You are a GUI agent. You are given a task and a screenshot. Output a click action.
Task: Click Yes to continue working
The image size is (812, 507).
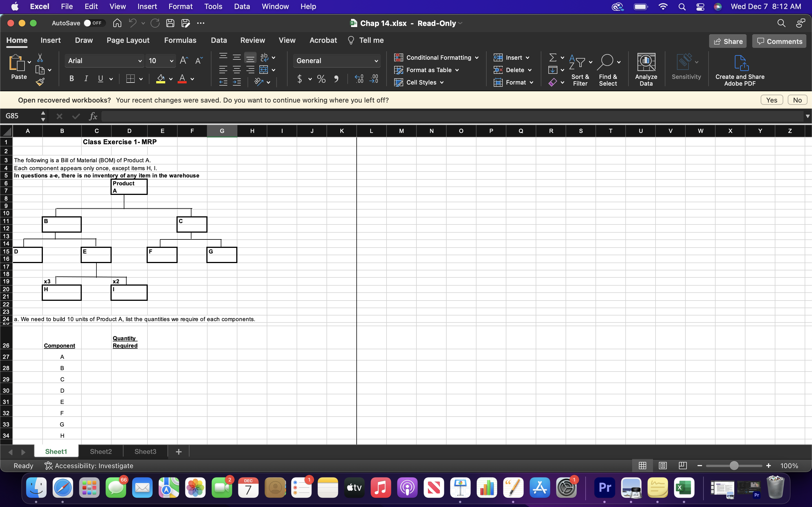[x=772, y=100]
